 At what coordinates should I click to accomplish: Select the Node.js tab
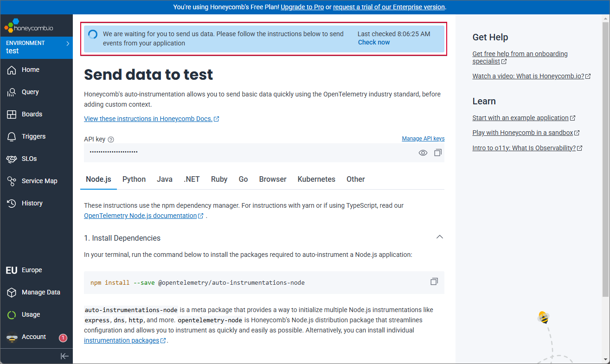tap(98, 179)
